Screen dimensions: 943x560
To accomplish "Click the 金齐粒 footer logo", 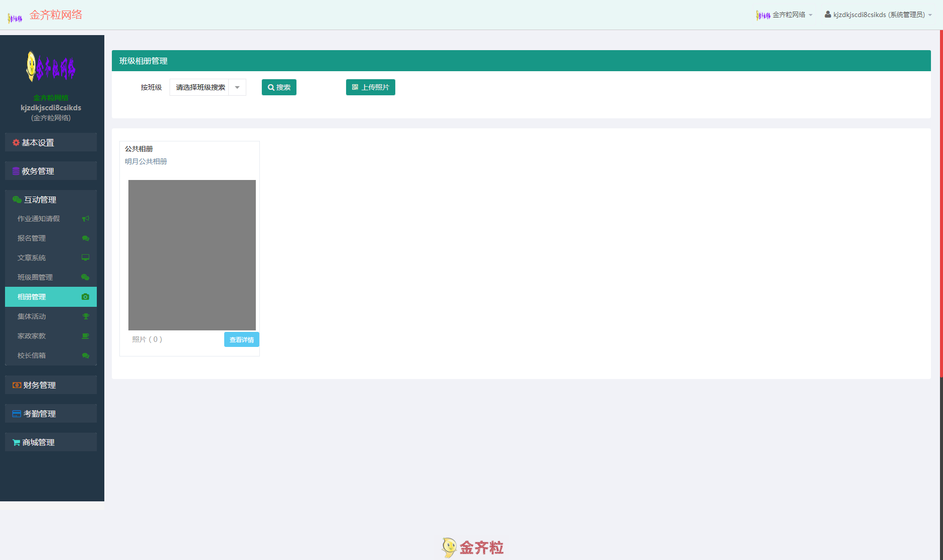I will pos(473,547).
